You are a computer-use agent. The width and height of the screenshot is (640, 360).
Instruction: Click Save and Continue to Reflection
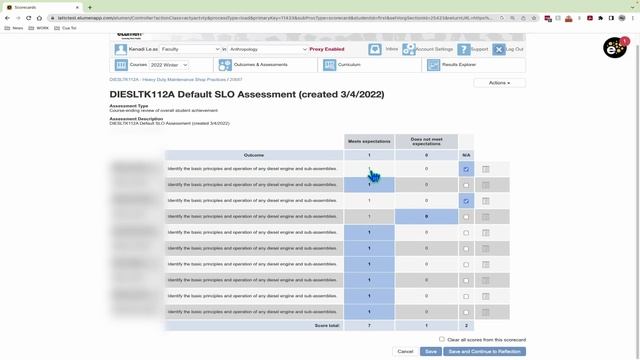point(484,351)
